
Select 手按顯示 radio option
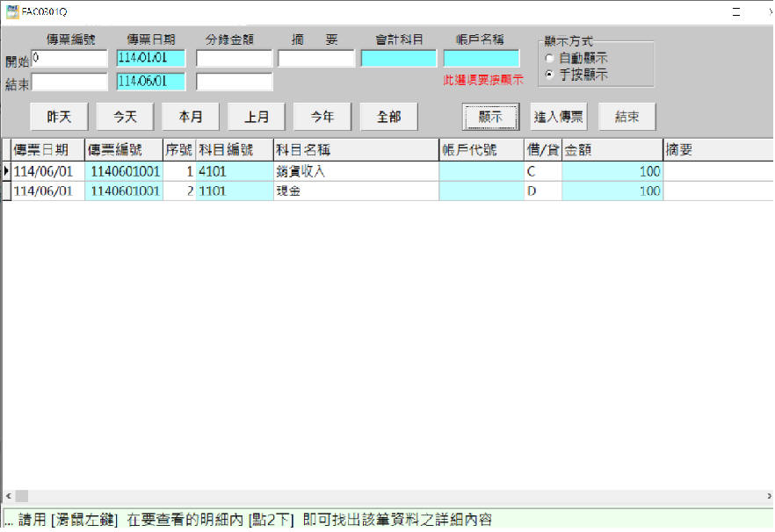point(550,75)
